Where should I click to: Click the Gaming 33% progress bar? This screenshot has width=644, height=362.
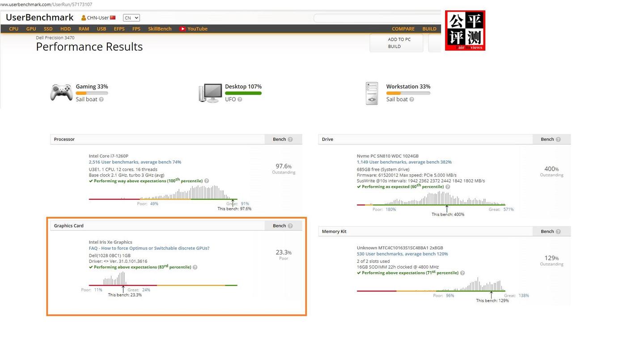(x=92, y=93)
